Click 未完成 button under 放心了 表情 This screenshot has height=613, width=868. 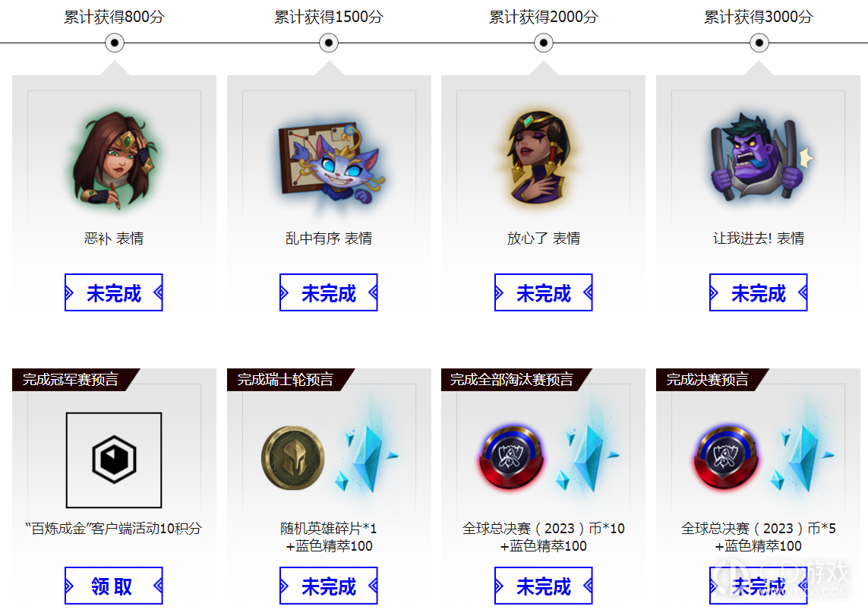click(x=543, y=292)
